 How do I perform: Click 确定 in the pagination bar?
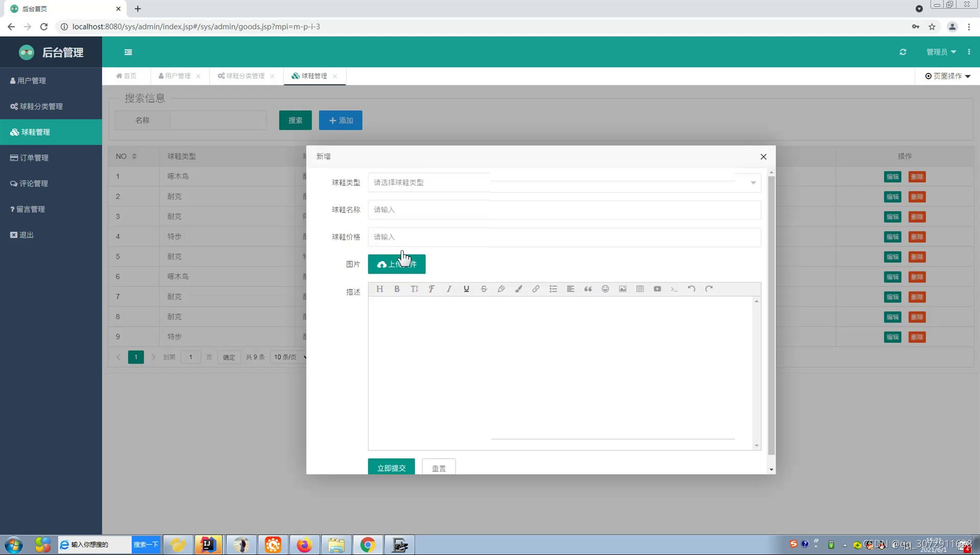(229, 357)
